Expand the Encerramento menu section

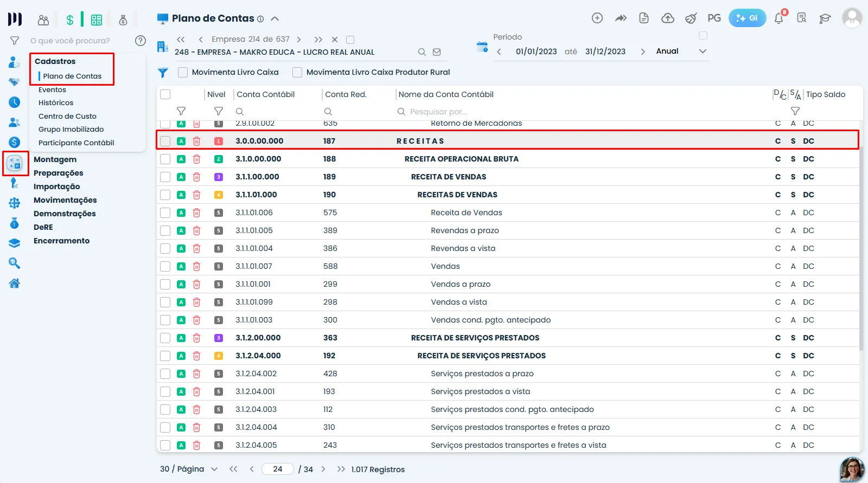[61, 241]
